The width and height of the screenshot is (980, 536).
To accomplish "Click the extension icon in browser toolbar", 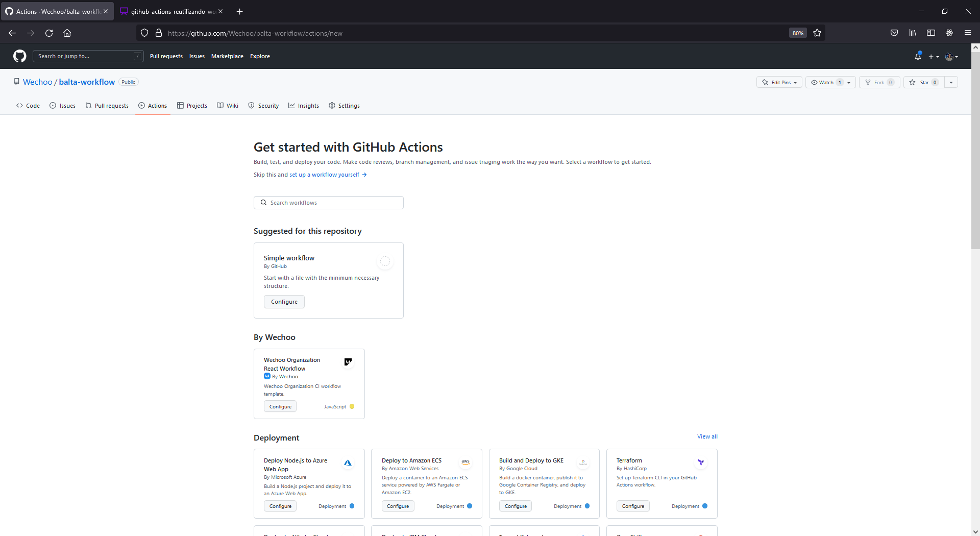I will point(949,33).
